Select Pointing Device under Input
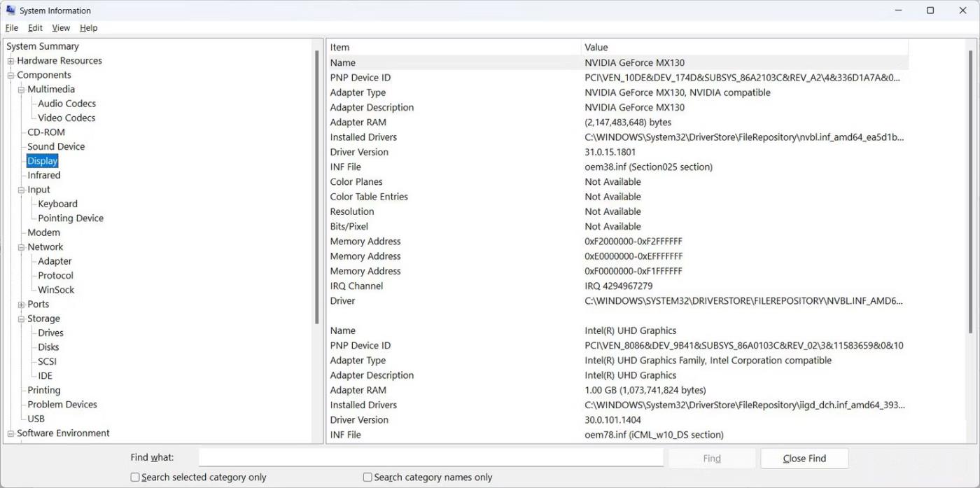Image resolution: width=980 pixels, height=488 pixels. tap(71, 218)
